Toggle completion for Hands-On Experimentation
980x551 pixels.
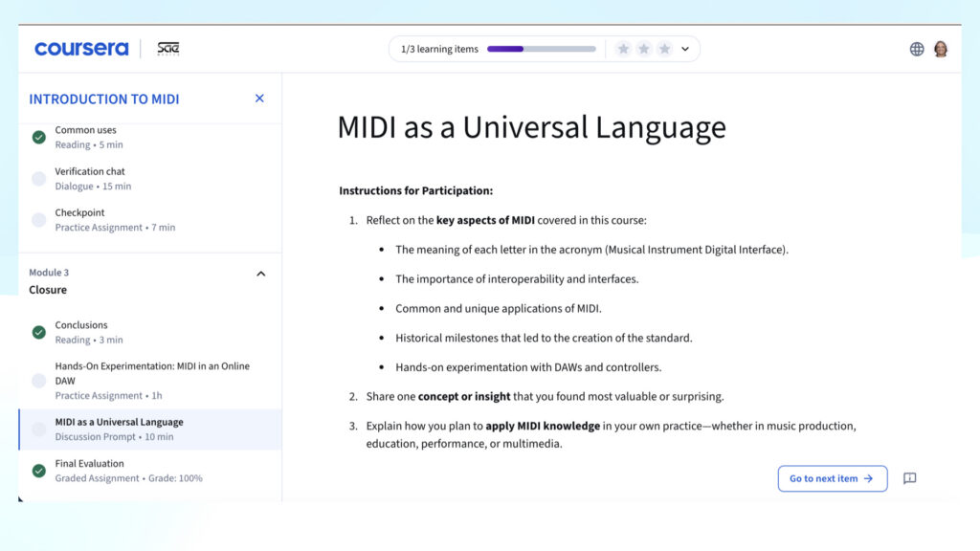click(x=38, y=380)
